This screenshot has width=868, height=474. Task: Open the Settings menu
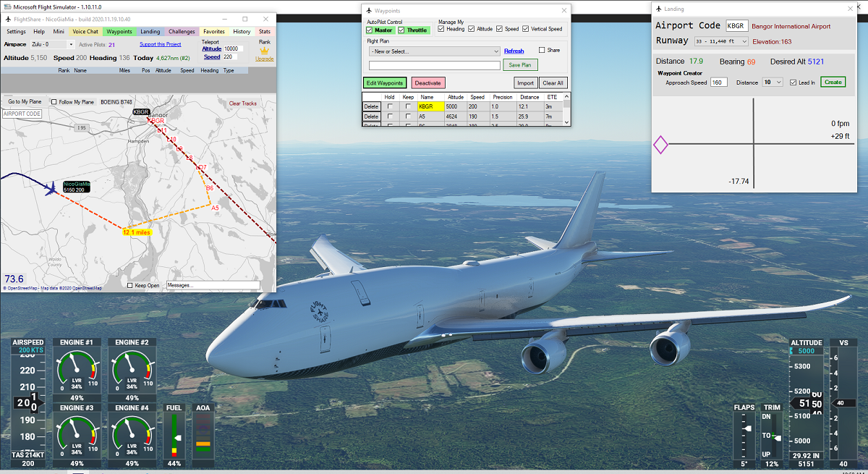pyautogui.click(x=16, y=32)
